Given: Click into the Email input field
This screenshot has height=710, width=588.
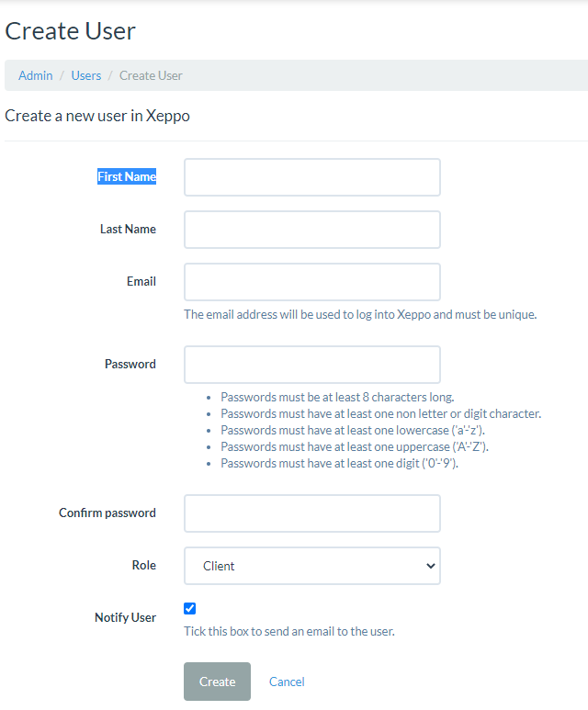Looking at the screenshot, I should coord(311,282).
